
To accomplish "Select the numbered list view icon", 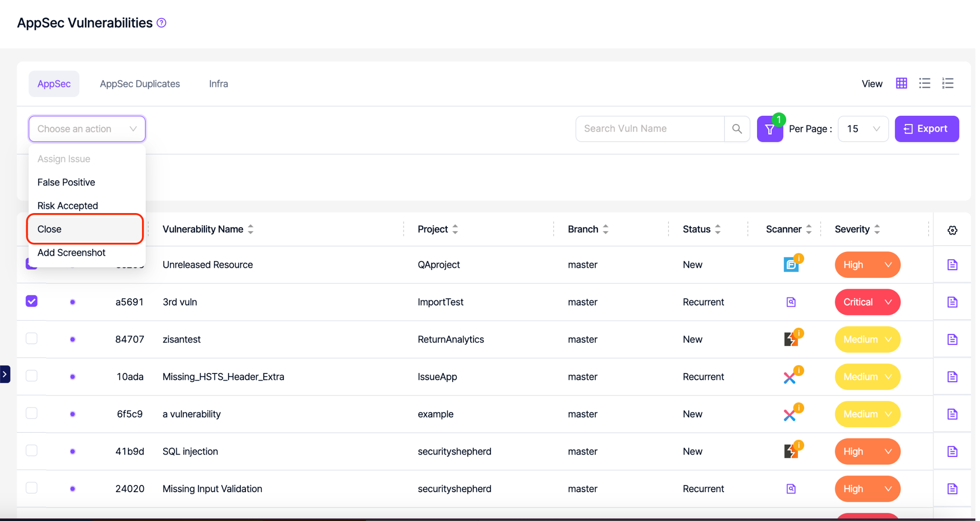I will pyautogui.click(x=947, y=84).
